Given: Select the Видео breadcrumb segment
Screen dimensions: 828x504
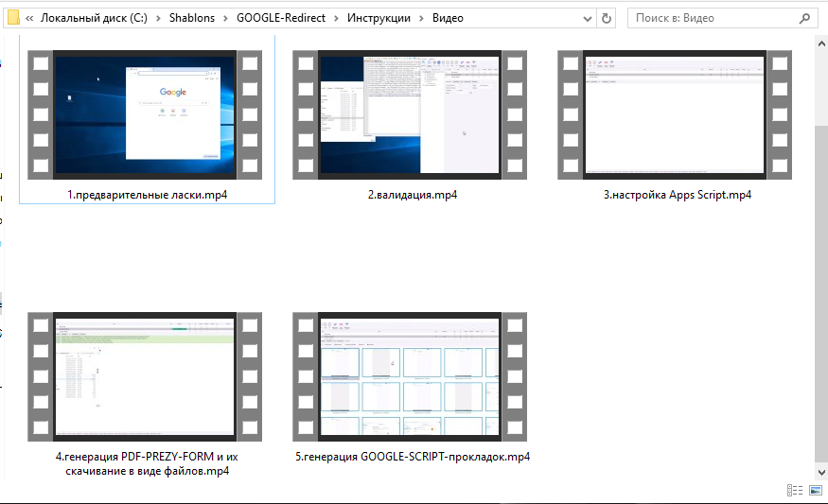Looking at the screenshot, I should tap(448, 18).
